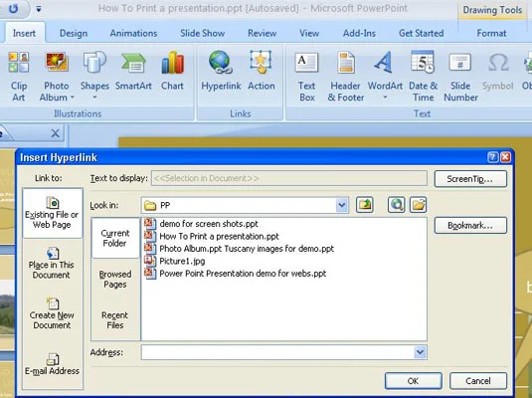
Task: Click the dialog Help question mark
Action: click(x=493, y=157)
